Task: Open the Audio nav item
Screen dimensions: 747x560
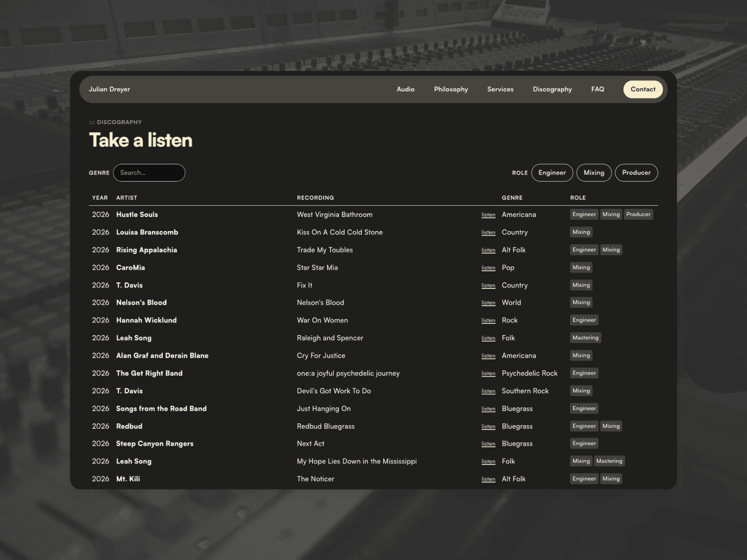Action: coord(406,89)
